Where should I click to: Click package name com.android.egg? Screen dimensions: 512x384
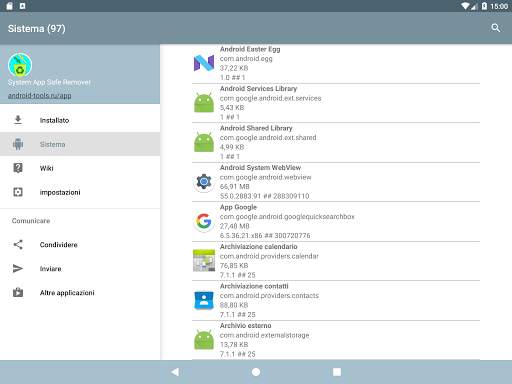(246, 59)
